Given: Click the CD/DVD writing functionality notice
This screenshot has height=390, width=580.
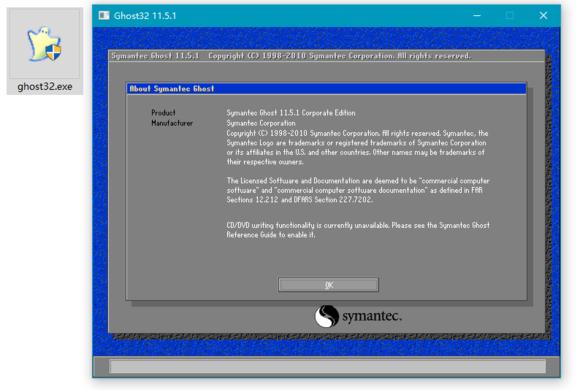Looking at the screenshot, I should pyautogui.click(x=358, y=230).
